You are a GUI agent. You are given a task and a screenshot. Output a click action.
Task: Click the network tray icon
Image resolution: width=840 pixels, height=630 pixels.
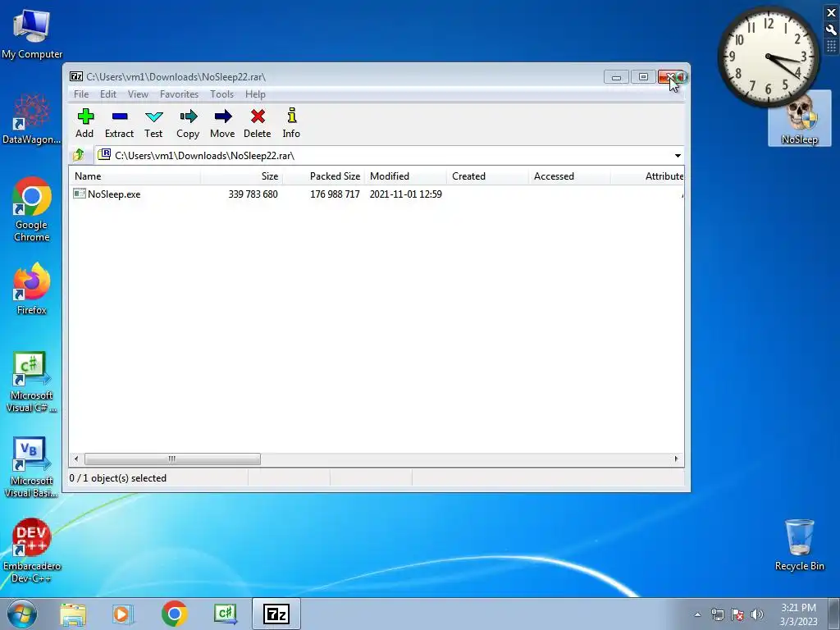click(x=717, y=614)
